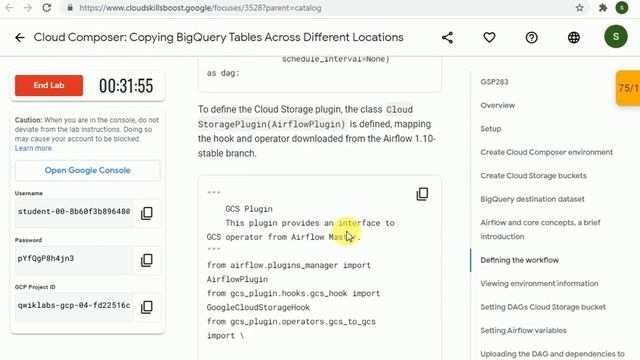640x360 pixels.
Task: Click the address bar URL
Action: tap(200, 8)
